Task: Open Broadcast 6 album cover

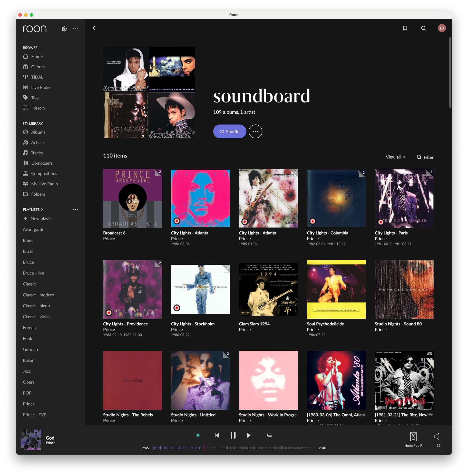Action: coord(133,198)
